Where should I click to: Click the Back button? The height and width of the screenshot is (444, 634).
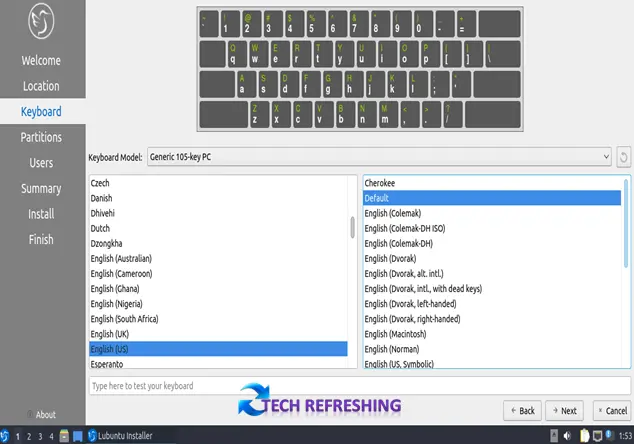[x=522, y=411]
